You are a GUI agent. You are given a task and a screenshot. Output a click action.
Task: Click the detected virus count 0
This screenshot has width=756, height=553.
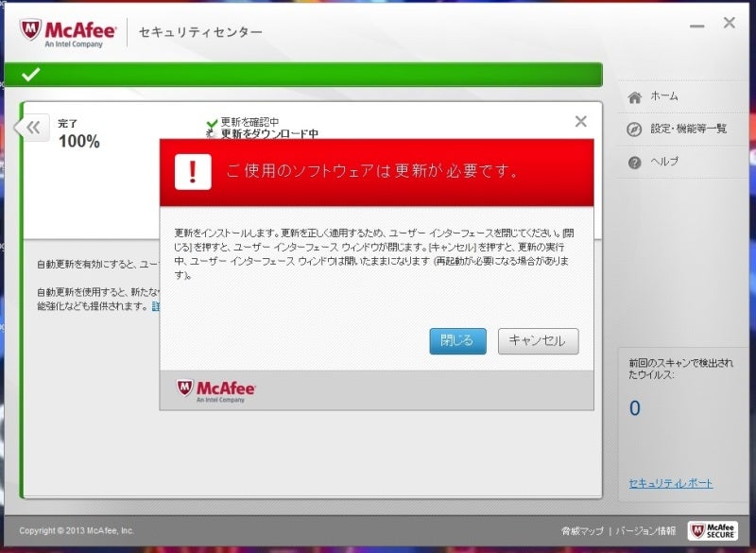tap(634, 408)
